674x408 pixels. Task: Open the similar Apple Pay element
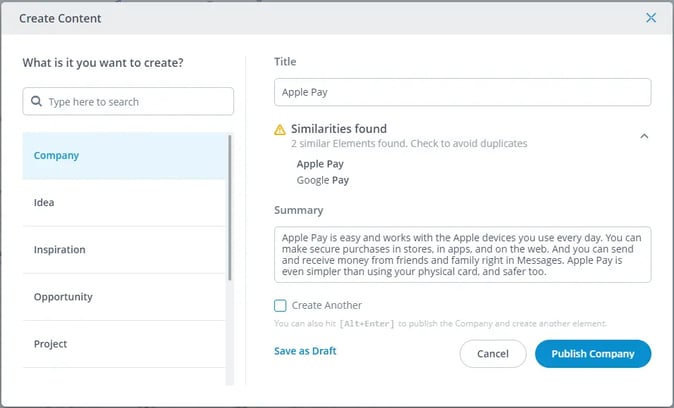[320, 164]
